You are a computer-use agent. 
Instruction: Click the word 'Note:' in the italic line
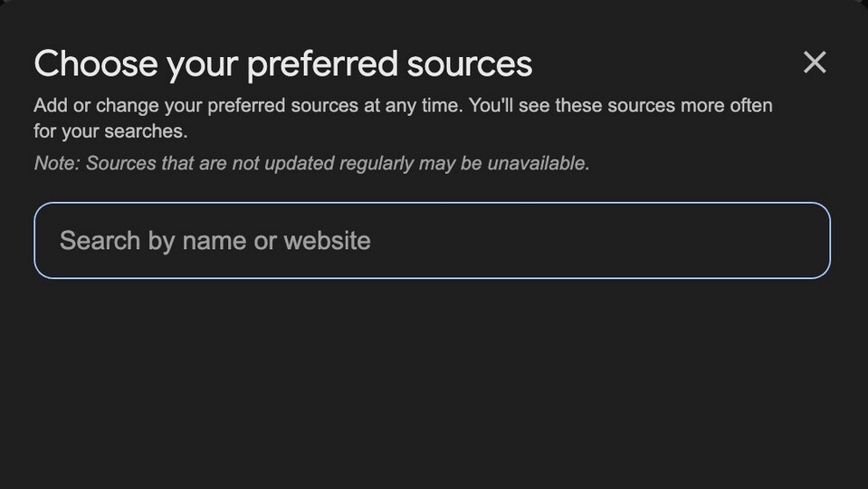pyautogui.click(x=58, y=163)
